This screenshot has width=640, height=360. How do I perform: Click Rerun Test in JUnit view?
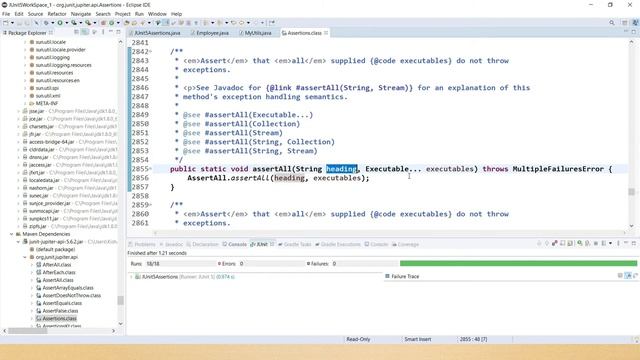580,243
